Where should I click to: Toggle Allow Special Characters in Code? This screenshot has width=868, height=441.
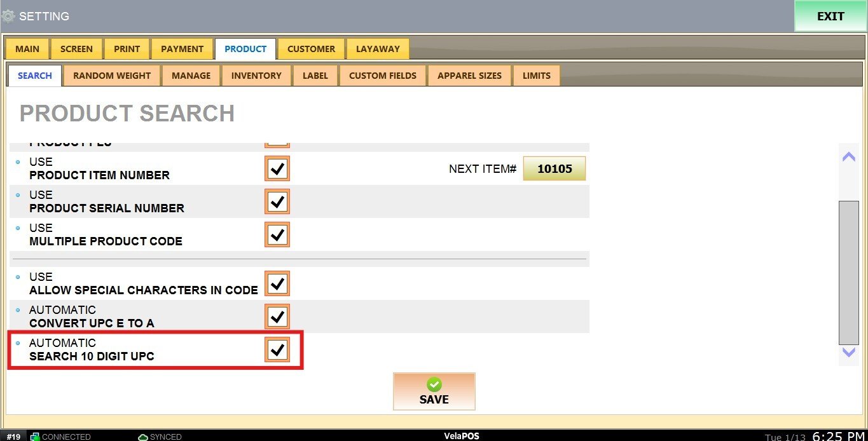point(277,284)
